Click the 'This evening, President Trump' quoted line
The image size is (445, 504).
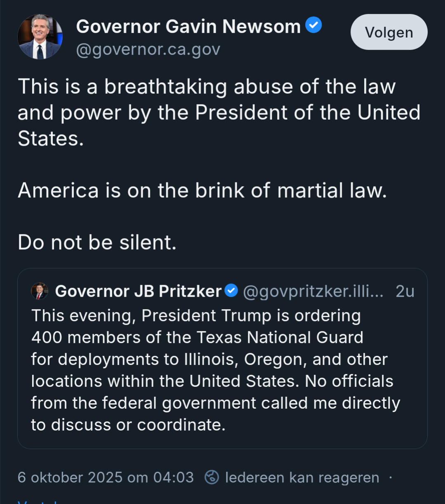pyautogui.click(x=196, y=316)
